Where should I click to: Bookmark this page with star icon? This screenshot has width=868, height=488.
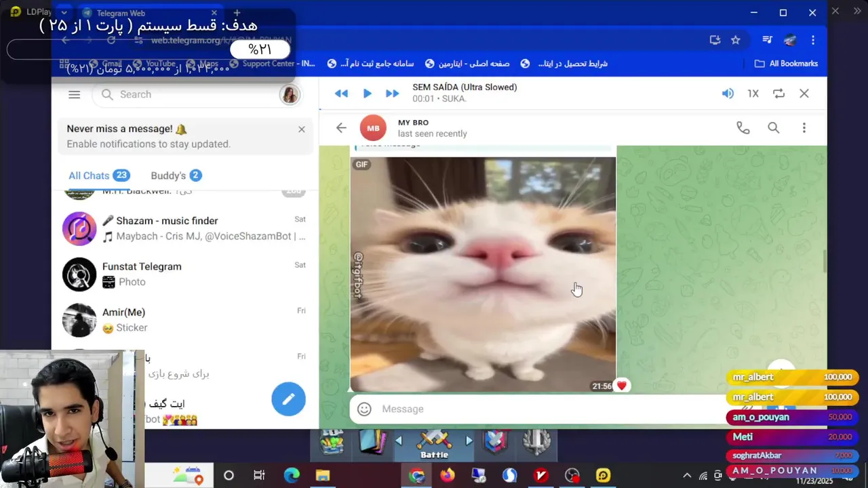coord(736,40)
